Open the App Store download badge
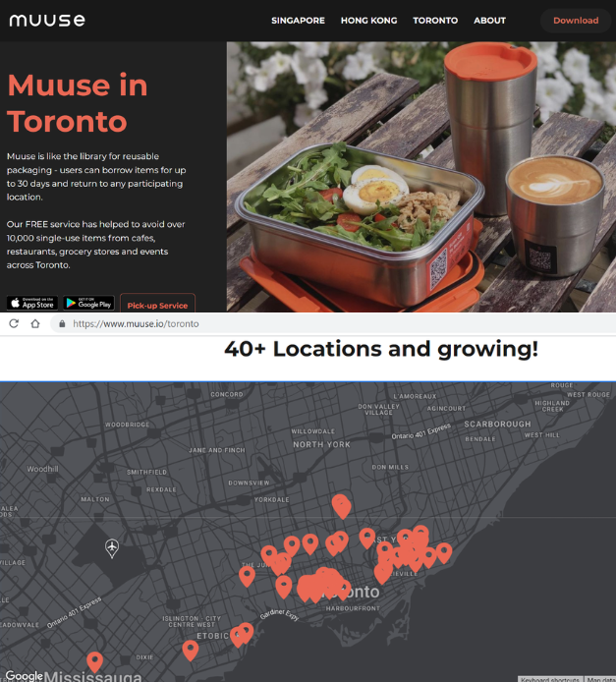The image size is (616, 682). [32, 303]
